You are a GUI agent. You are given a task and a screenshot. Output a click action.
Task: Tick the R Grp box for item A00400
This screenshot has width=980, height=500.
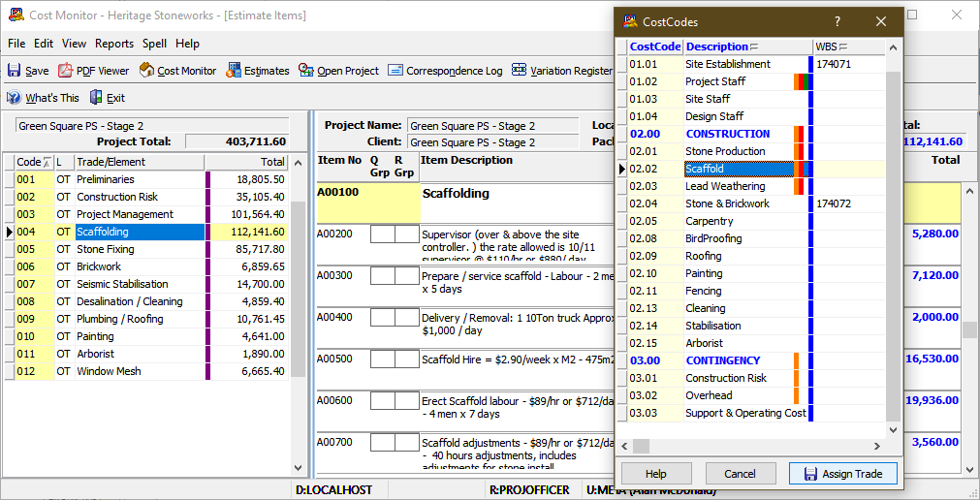(x=407, y=318)
